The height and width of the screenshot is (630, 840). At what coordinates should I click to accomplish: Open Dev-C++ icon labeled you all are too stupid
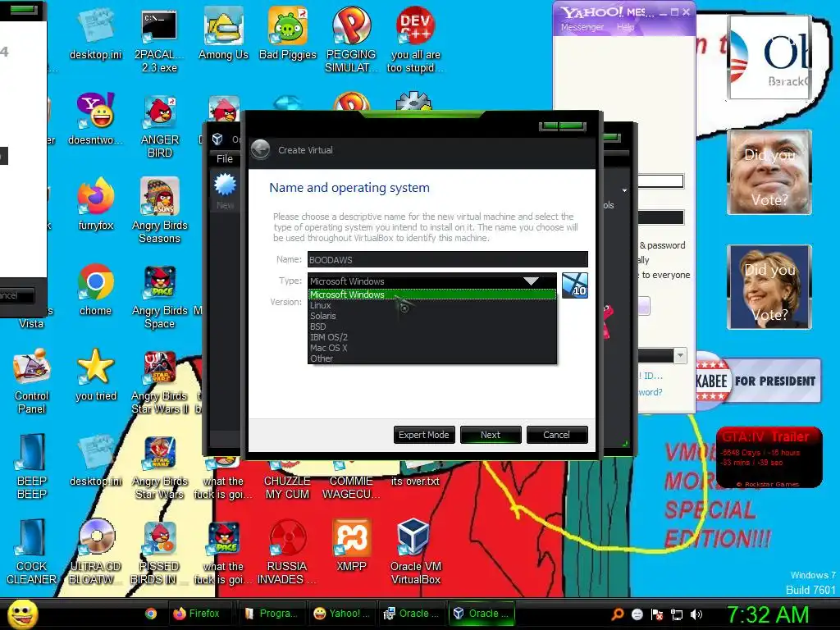pos(415,41)
